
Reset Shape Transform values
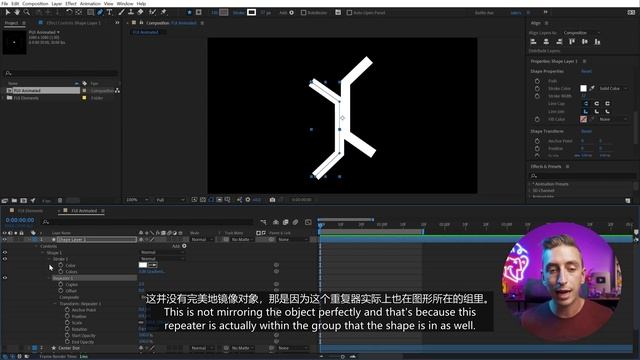pyautogui.click(x=586, y=131)
